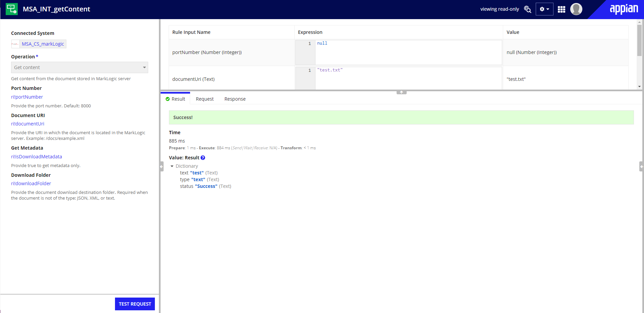644x313 pixels.
Task: Click the TEST REQUEST button
Action: coord(135,304)
